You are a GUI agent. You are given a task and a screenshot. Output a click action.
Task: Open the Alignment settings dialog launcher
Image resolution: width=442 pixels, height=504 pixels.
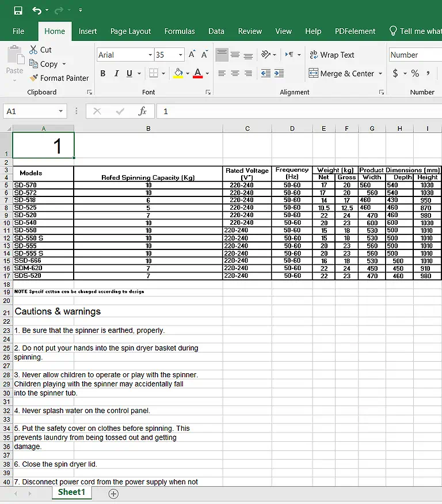pos(382,92)
